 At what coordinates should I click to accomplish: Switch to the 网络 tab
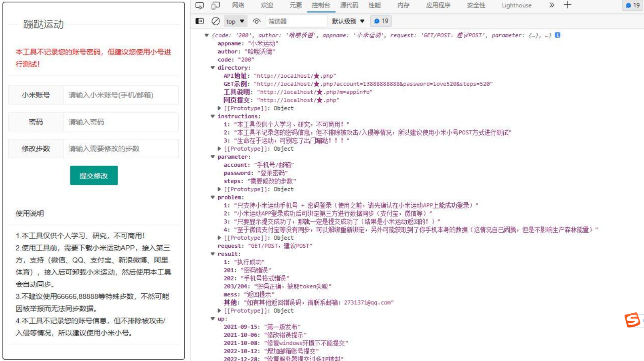(x=238, y=5)
